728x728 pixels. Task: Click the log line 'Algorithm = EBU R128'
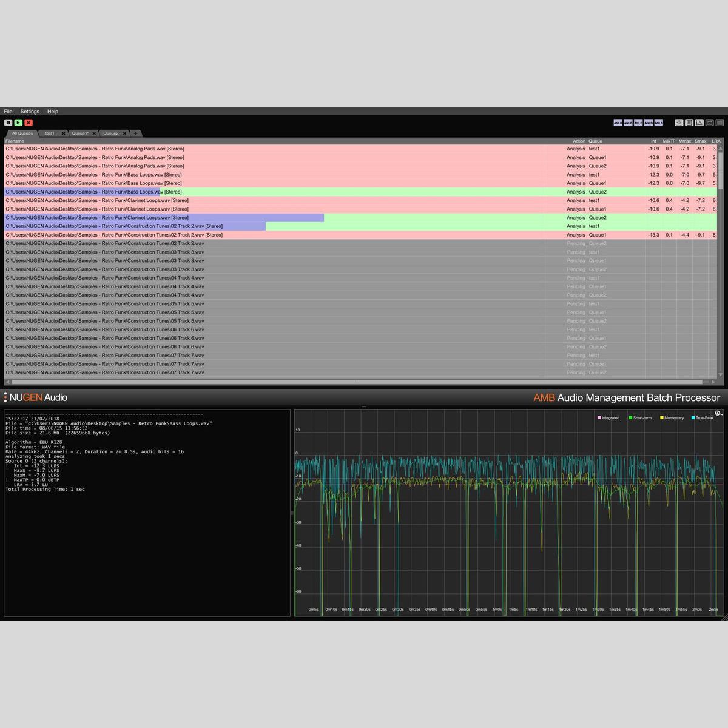coord(34,442)
